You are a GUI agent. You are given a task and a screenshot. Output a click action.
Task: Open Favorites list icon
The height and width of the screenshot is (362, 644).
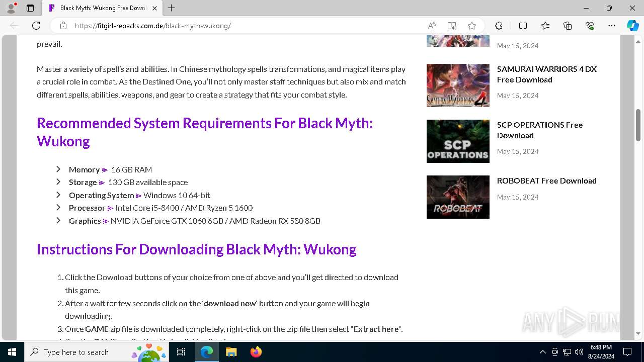(x=545, y=26)
